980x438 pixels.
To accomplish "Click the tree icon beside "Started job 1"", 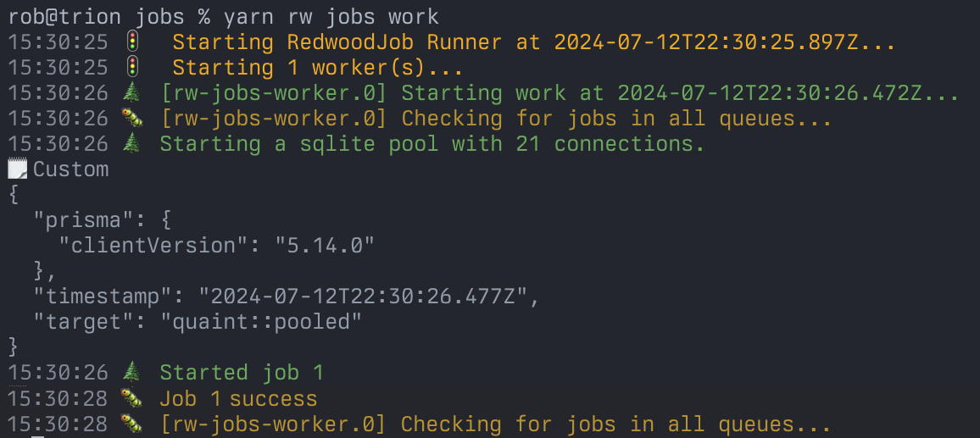I will [131, 372].
